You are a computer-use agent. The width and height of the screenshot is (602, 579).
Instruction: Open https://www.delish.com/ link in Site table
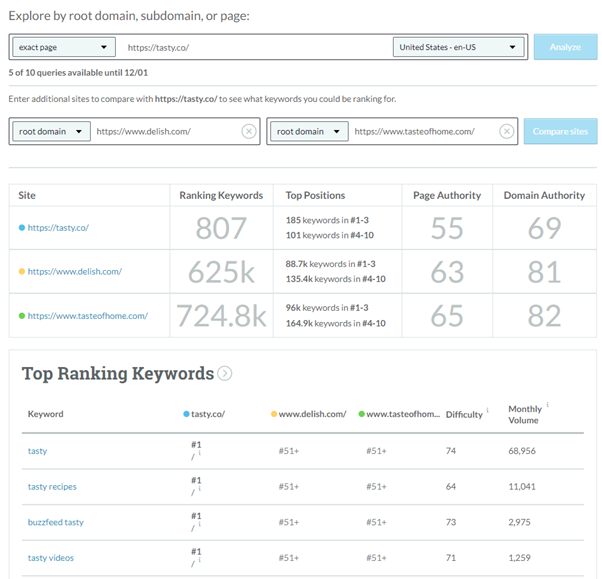74,271
